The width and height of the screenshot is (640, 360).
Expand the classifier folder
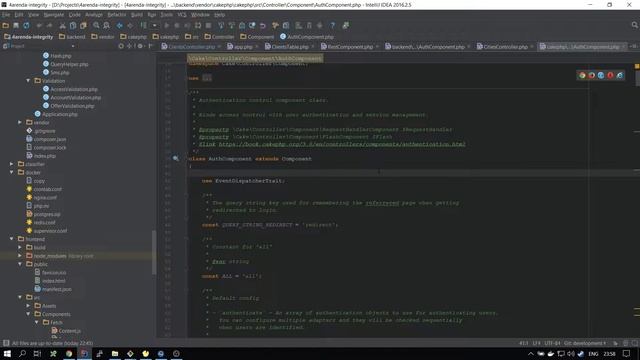11,164
